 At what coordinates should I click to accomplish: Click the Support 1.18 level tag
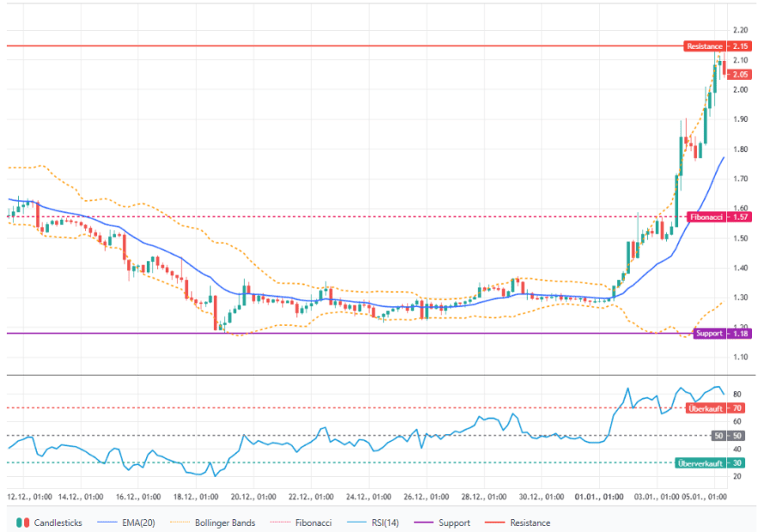(719, 333)
